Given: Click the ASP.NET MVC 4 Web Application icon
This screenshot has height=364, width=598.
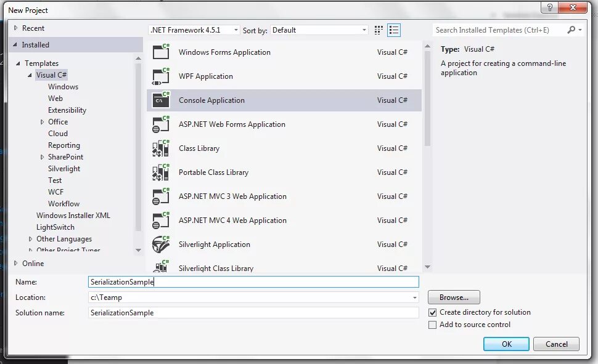Looking at the screenshot, I should pyautogui.click(x=160, y=220).
